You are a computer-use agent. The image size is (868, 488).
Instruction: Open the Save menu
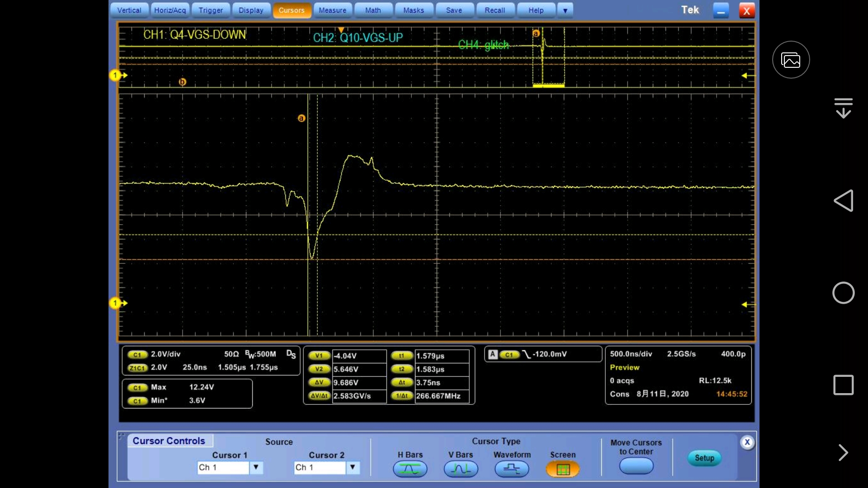[x=454, y=10]
